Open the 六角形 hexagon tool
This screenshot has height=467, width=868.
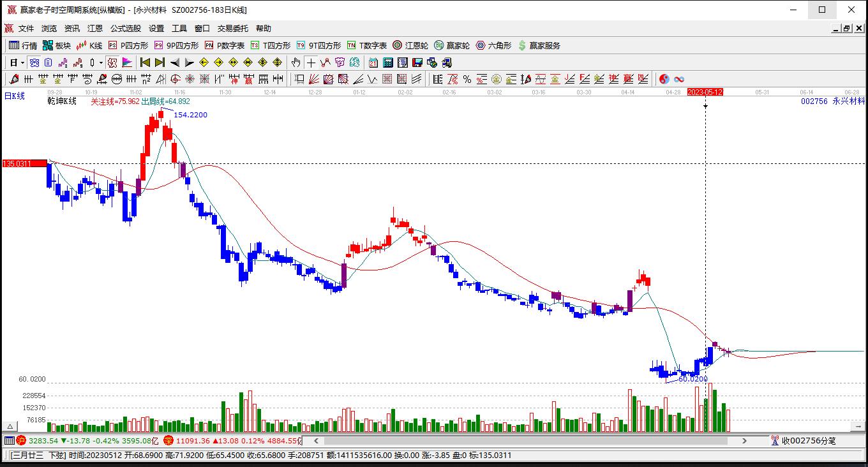[494, 45]
